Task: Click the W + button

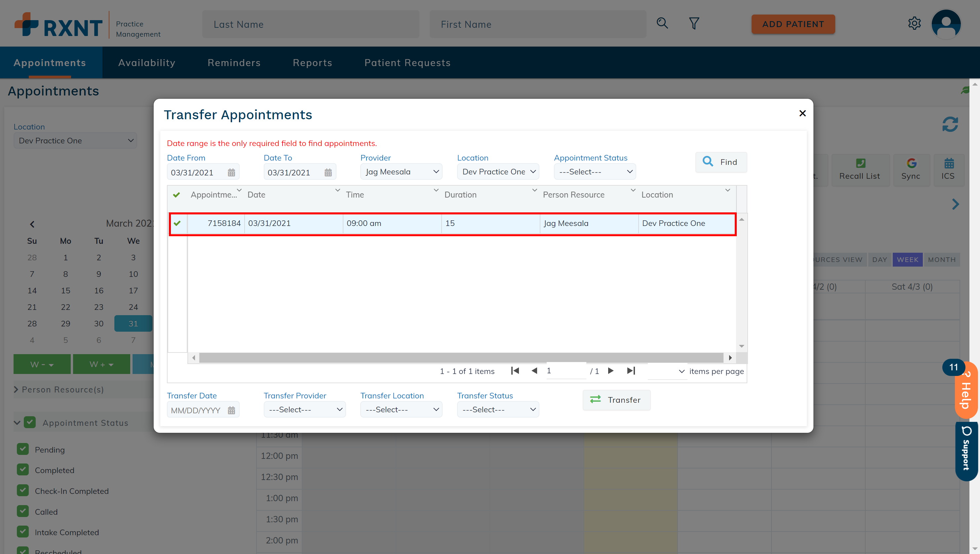Action: click(101, 364)
